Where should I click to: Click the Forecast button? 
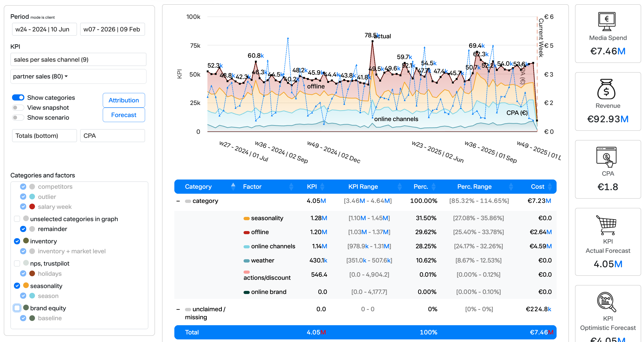pos(124,115)
